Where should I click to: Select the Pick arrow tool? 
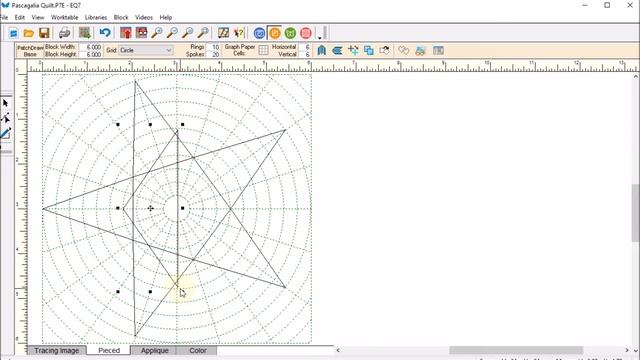[6, 103]
